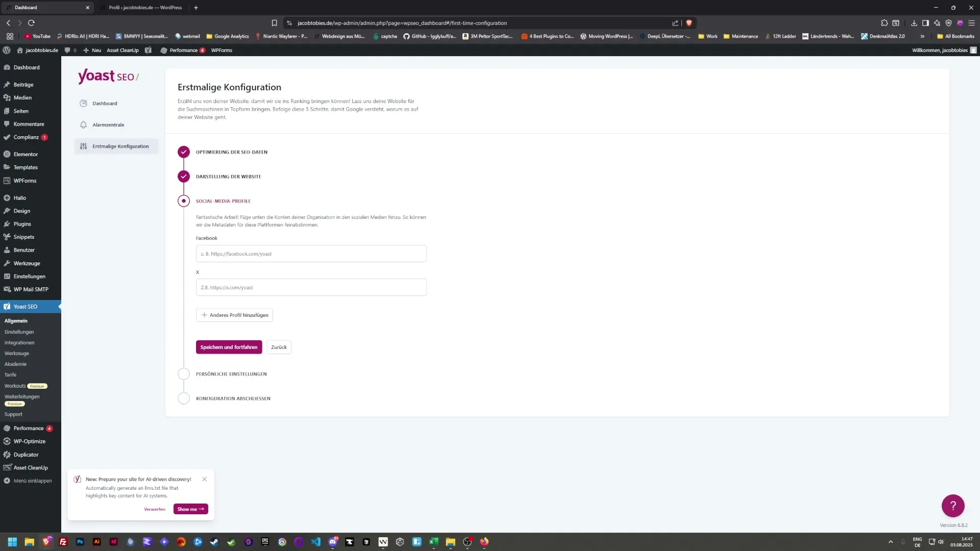The image size is (980, 551).
Task: Click Anderes Profil hinzufügen button
Action: (234, 315)
